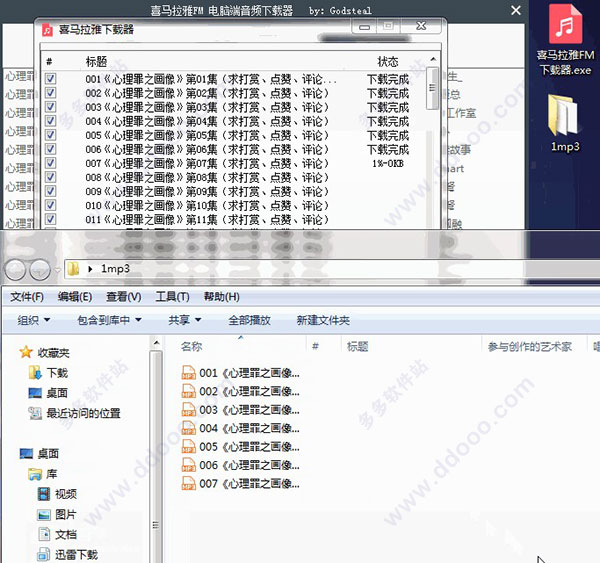Uncheck episode 007 in download list
This screenshot has height=563, width=600.
51,163
